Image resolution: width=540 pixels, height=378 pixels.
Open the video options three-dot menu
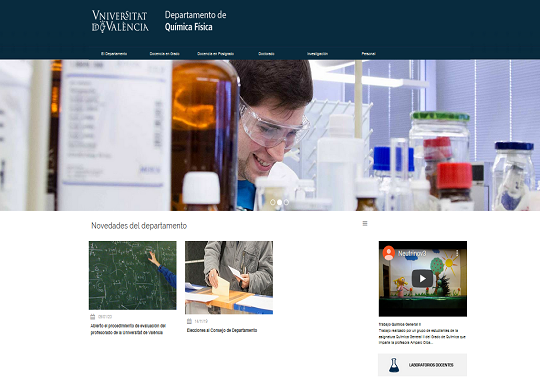[457, 253]
